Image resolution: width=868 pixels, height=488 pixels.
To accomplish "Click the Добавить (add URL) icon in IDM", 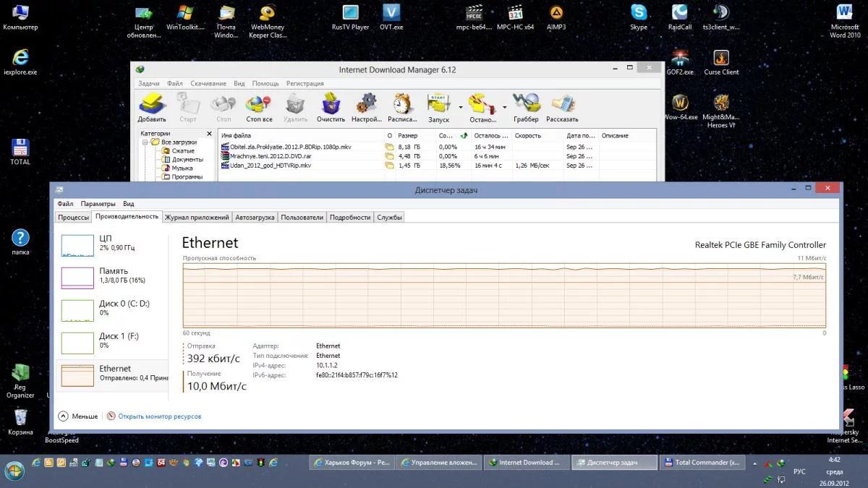I will [151, 105].
